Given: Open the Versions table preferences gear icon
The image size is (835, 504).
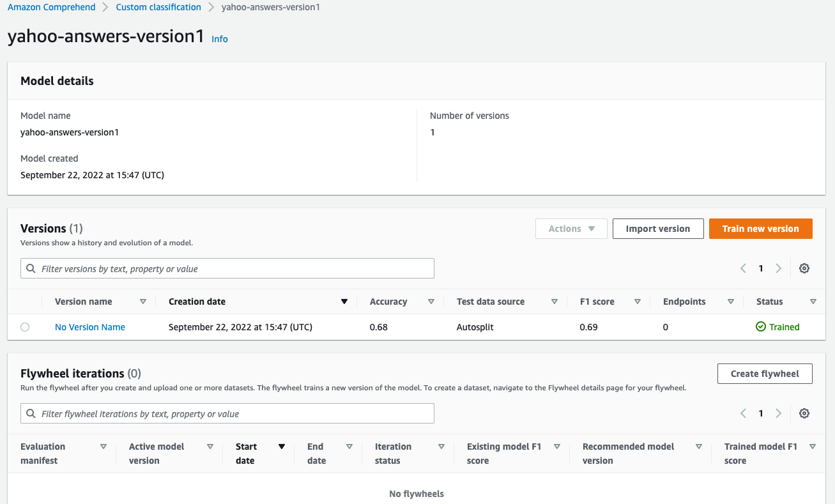Looking at the screenshot, I should (x=804, y=268).
